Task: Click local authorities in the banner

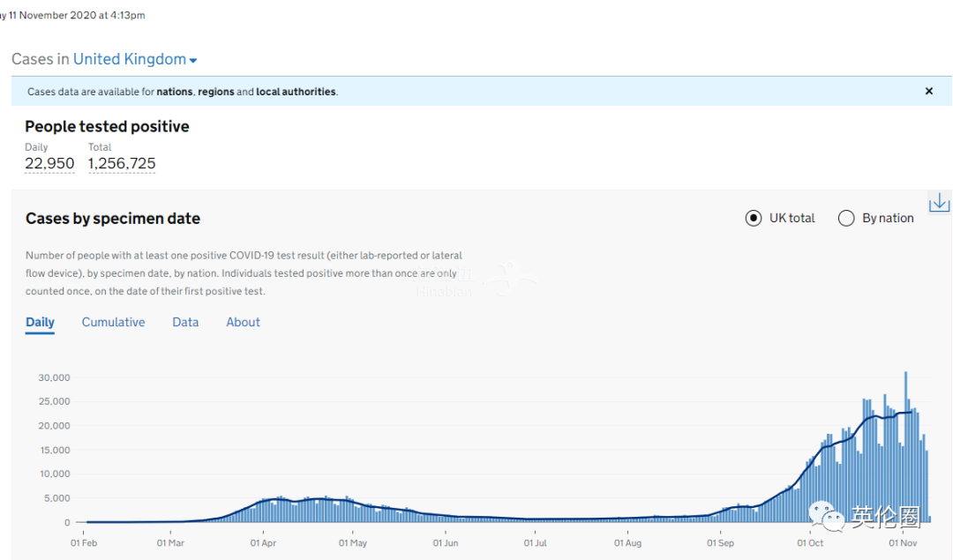Action: pyautogui.click(x=296, y=92)
